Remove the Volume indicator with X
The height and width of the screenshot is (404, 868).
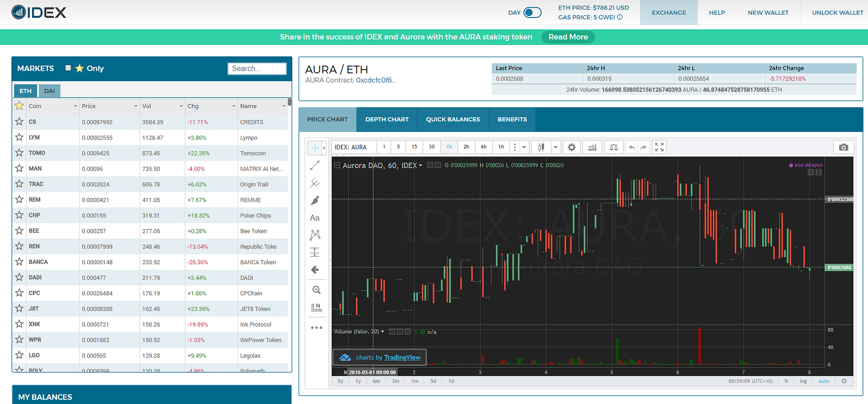pos(408,332)
